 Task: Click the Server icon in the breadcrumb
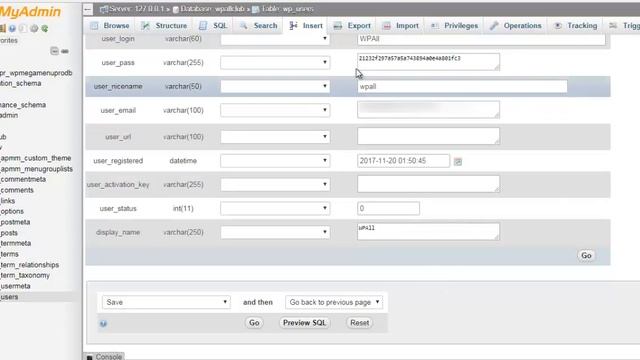tap(104, 9)
